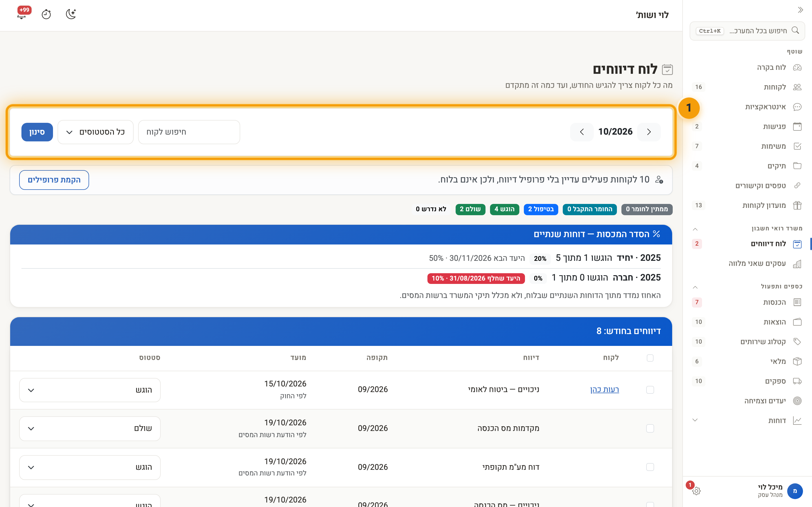The image size is (812, 507).
Task: Open מועדון לקוחות gift icon
Action: 797,205
